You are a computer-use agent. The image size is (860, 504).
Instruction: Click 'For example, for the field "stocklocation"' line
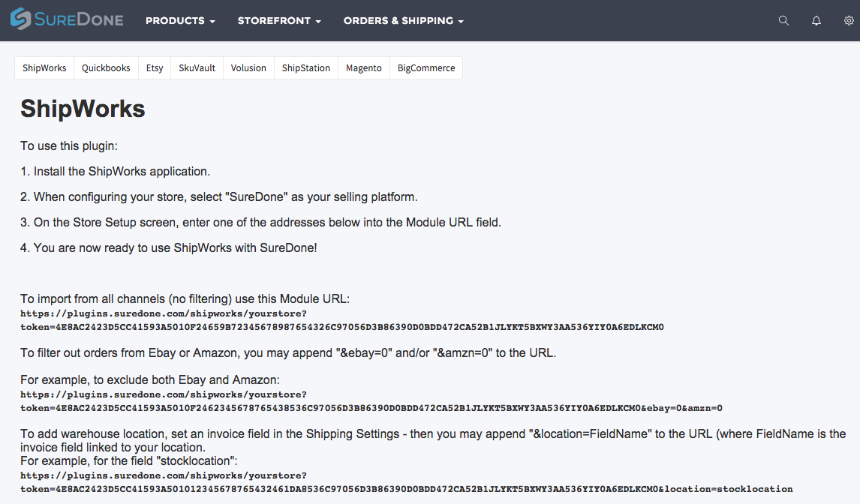click(129, 460)
